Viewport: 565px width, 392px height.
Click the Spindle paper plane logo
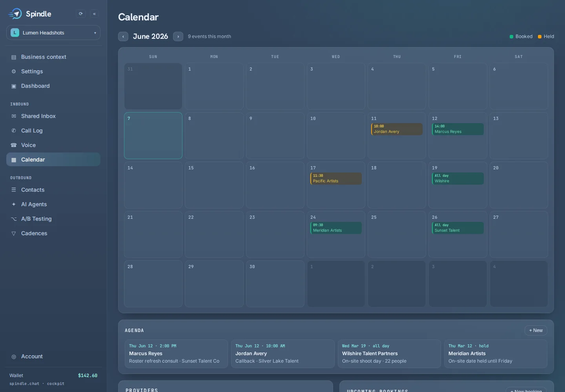[15, 14]
